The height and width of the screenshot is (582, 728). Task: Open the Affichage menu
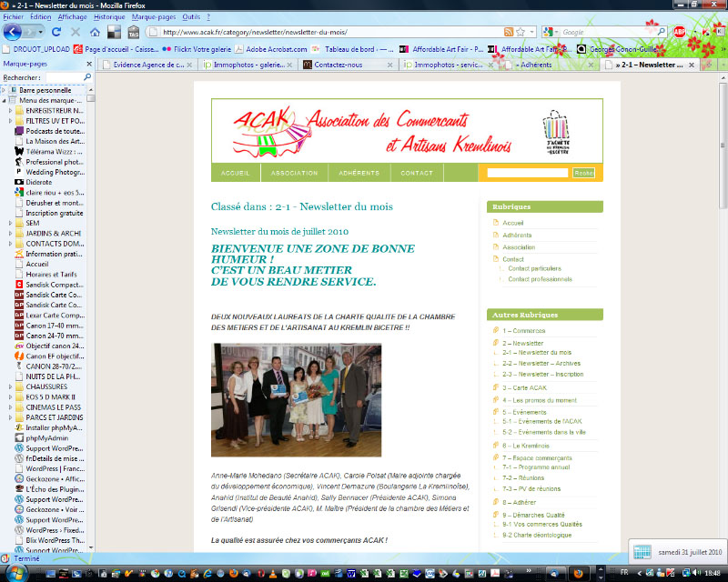pos(73,16)
